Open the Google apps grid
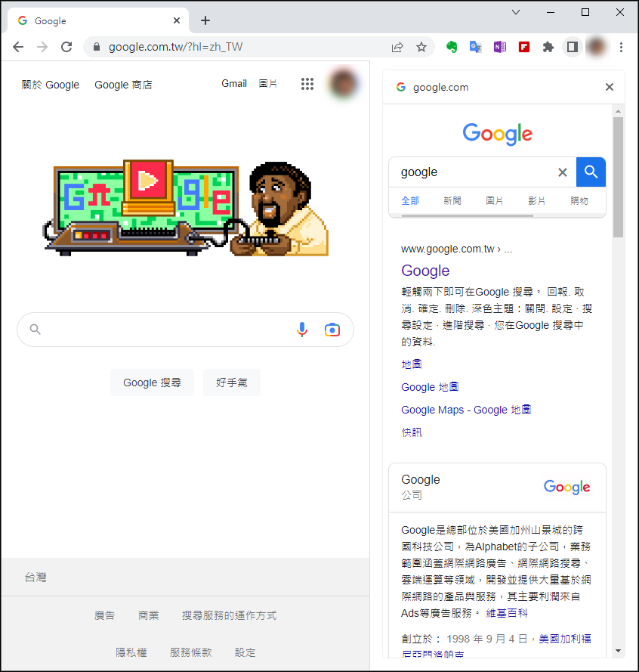 pyautogui.click(x=307, y=84)
